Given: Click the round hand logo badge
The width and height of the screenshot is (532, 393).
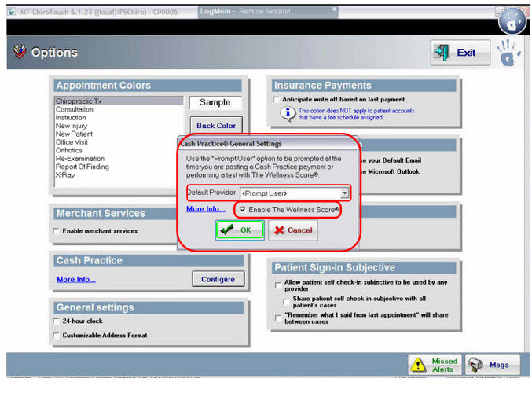Looking at the screenshot, I should 512,20.
